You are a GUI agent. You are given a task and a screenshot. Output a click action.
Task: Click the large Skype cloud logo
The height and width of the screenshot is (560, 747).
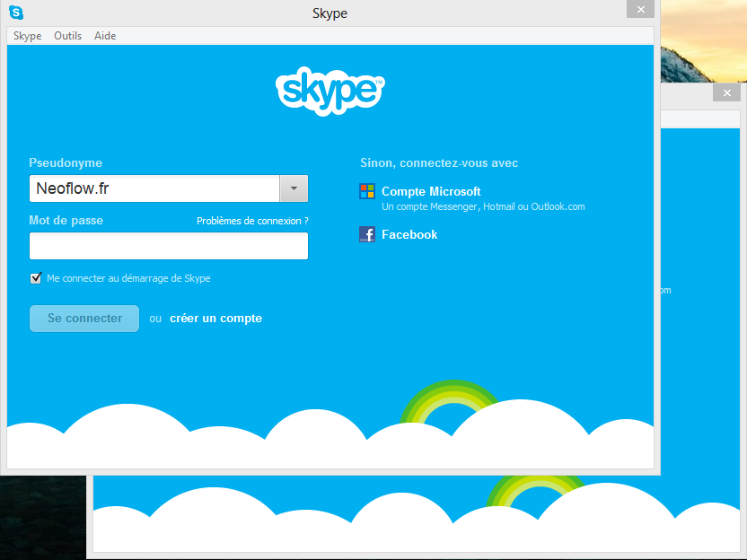(330, 90)
